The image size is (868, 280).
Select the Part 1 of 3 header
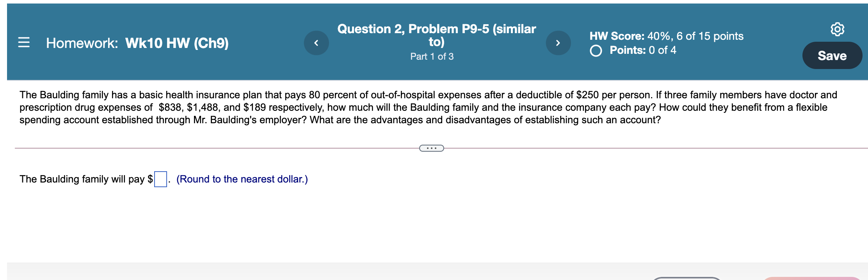432,57
